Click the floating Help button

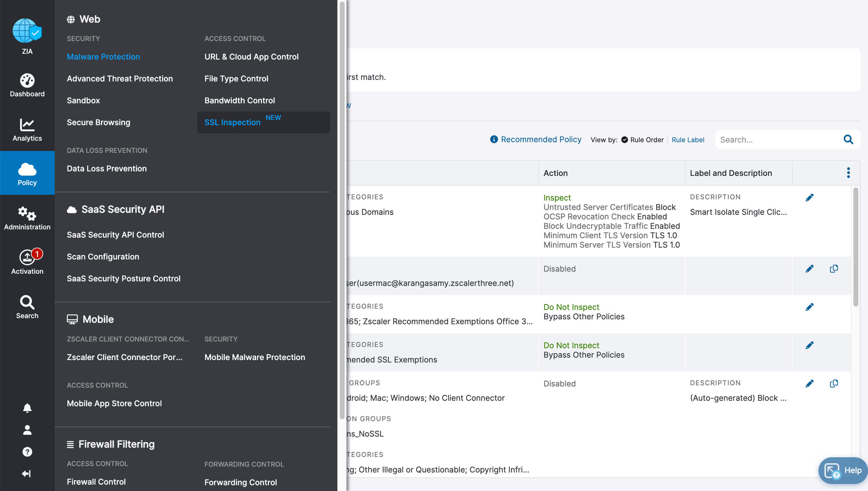tap(842, 470)
